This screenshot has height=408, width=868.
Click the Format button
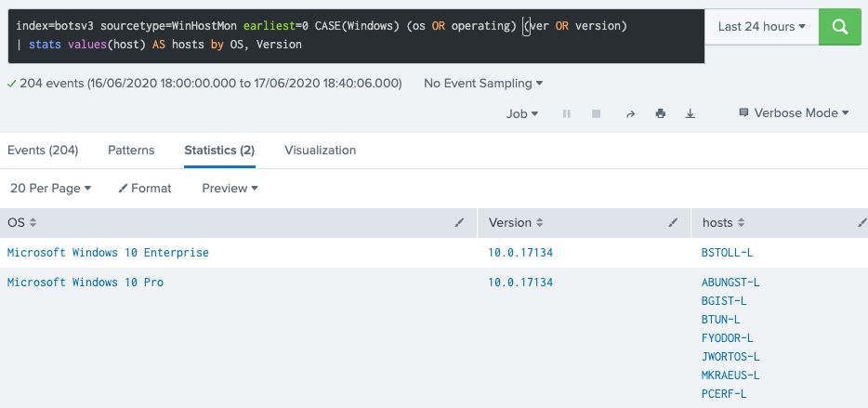[145, 188]
